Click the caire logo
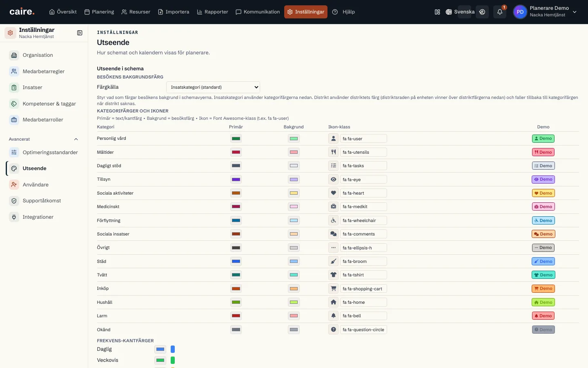This screenshot has width=588, height=368. pos(22,12)
